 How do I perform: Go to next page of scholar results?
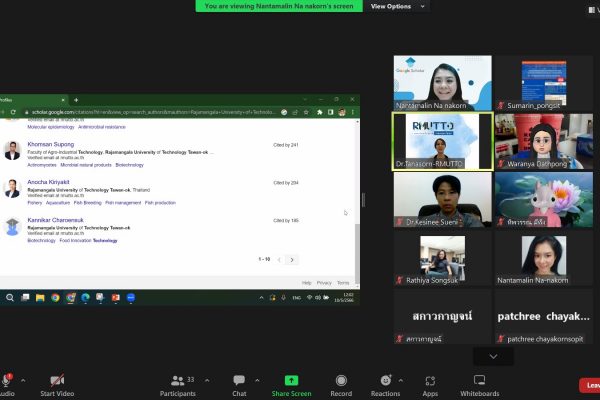point(292,260)
